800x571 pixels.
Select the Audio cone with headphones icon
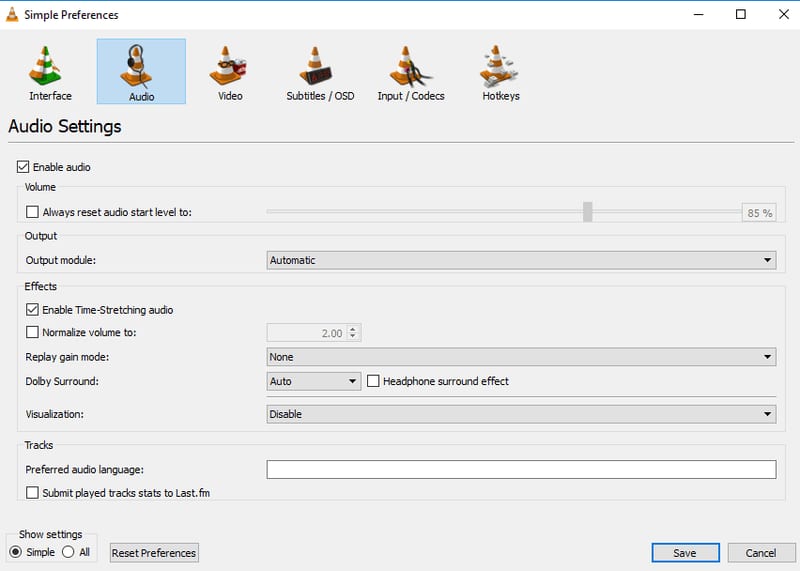136,66
